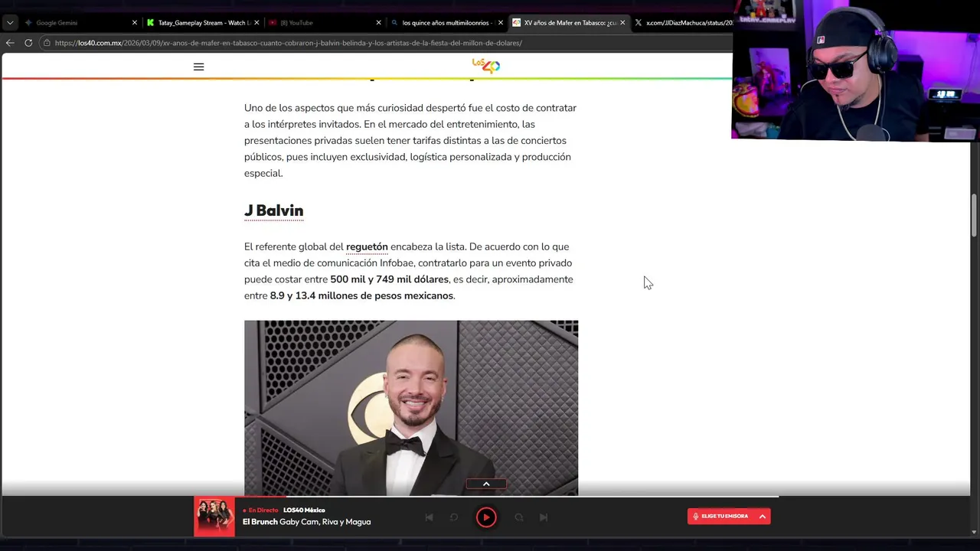Click the J Balvin heading
The image size is (980, 551).
tap(273, 210)
